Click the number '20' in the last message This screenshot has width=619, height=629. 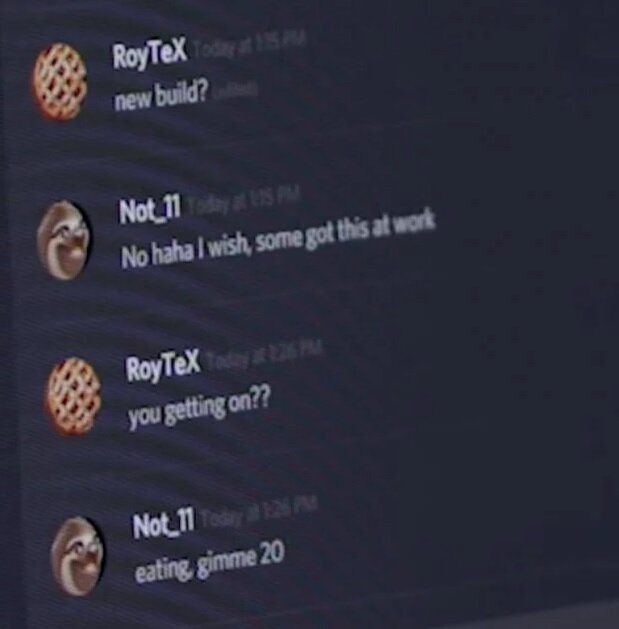[x=272, y=554]
